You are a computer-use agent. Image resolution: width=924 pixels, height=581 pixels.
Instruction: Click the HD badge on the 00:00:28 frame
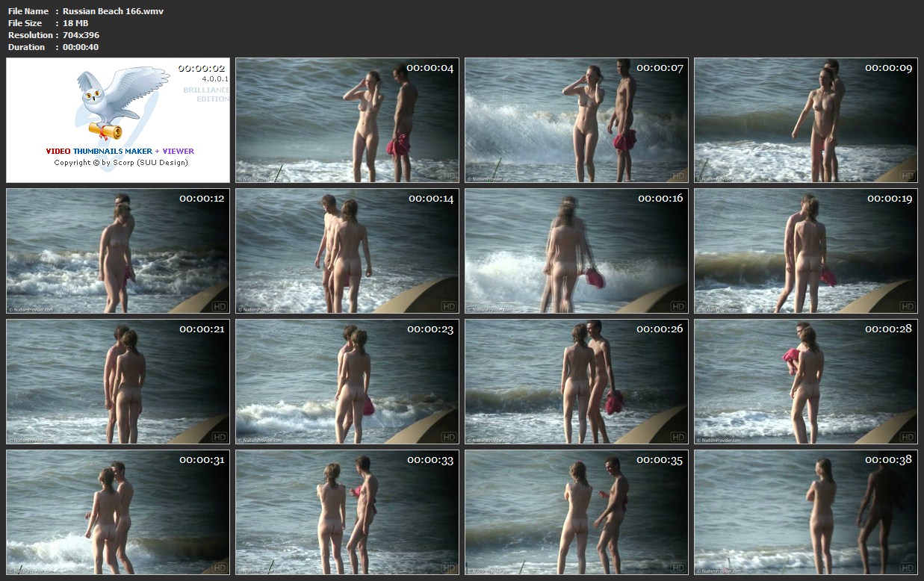click(908, 437)
